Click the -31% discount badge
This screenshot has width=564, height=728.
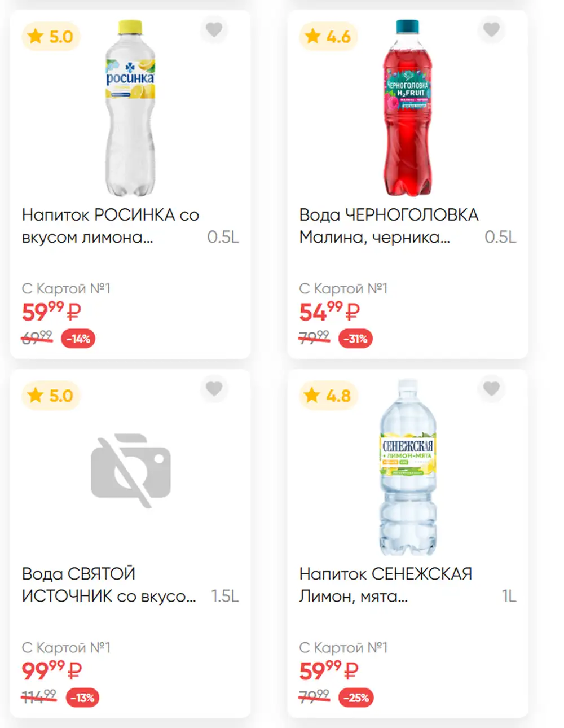pos(356,339)
